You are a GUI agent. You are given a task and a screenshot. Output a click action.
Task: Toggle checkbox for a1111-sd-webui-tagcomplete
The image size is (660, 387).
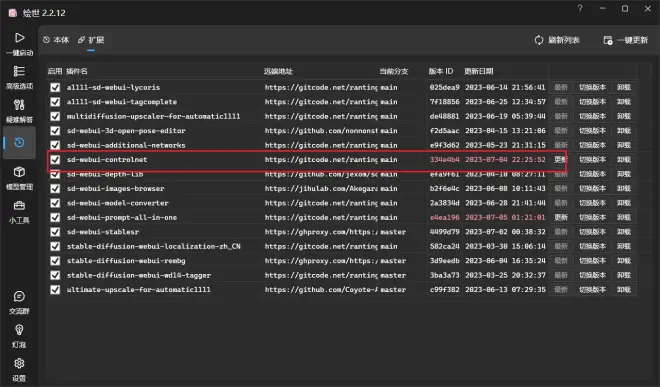(x=55, y=102)
